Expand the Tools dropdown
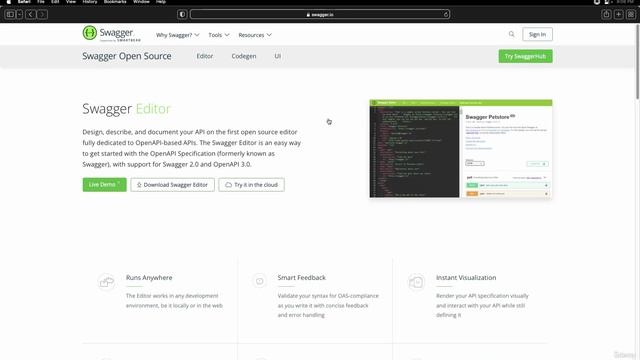The image size is (640, 360). point(219,35)
